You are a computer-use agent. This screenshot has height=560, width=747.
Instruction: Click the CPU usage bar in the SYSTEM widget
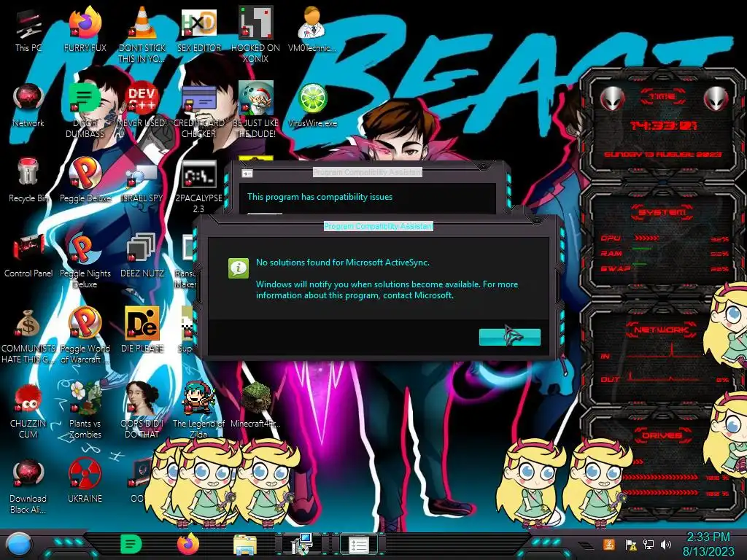647,238
